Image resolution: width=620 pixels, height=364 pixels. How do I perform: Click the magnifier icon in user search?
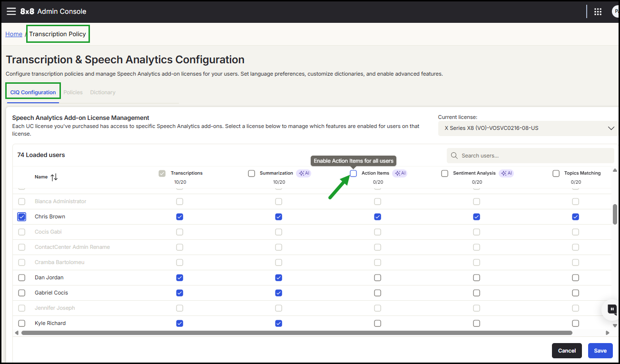[454, 156]
